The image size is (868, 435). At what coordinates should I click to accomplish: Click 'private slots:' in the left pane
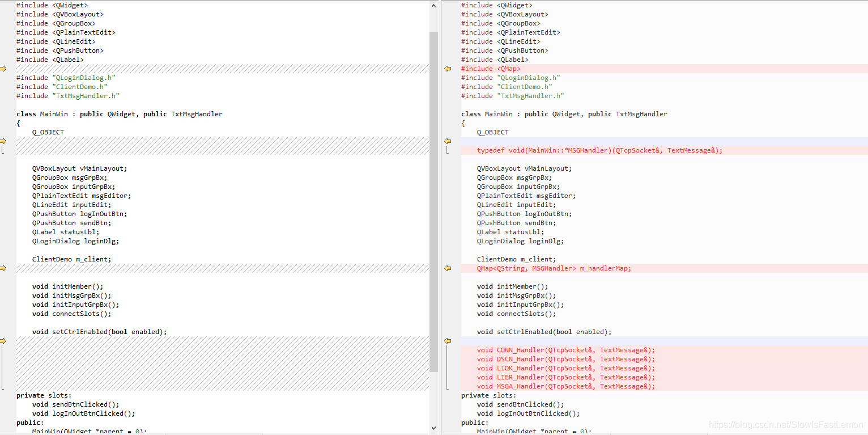44,395
